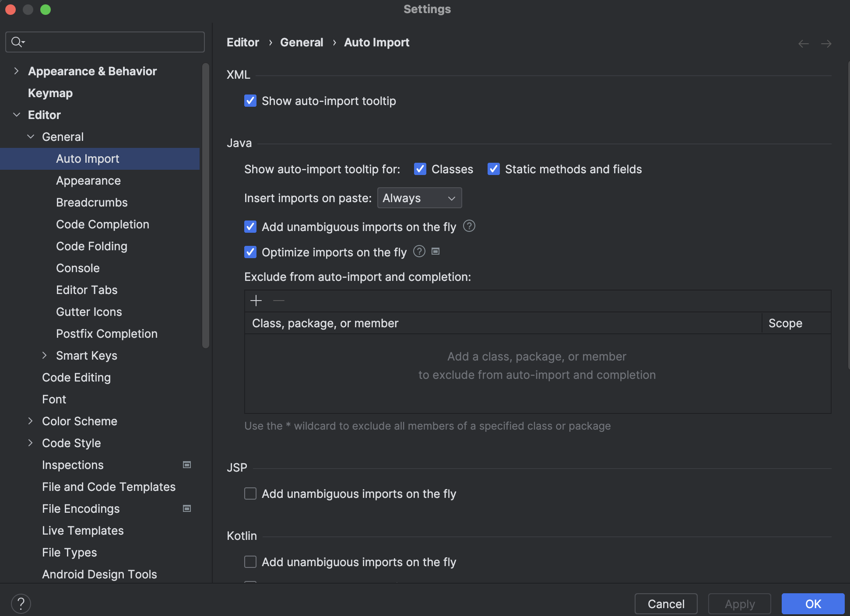The image size is (850, 616).
Task: Toggle Static methods and fields checkbox
Action: (x=494, y=169)
